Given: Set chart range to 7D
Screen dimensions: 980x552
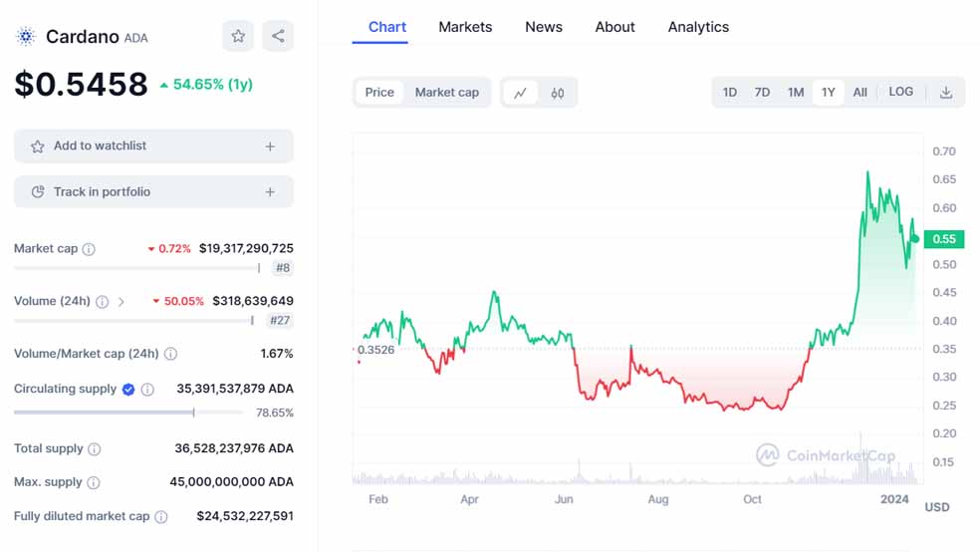Looking at the screenshot, I should click(x=762, y=93).
